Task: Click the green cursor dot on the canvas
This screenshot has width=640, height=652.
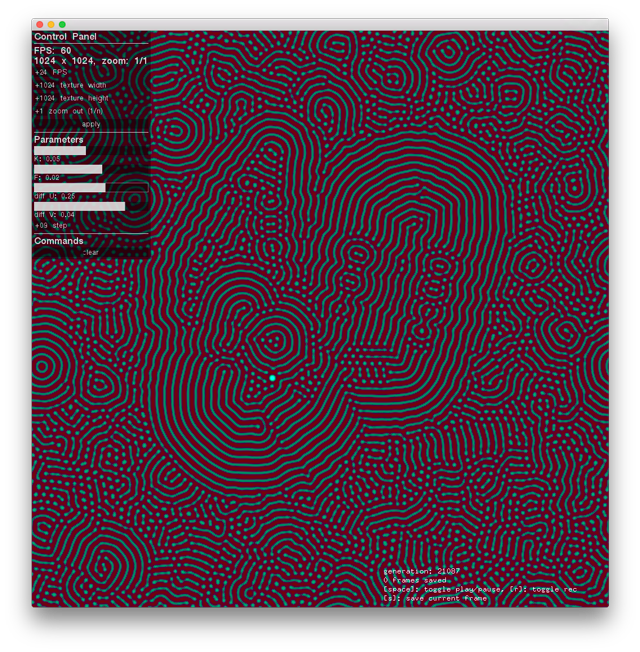Action: click(272, 378)
